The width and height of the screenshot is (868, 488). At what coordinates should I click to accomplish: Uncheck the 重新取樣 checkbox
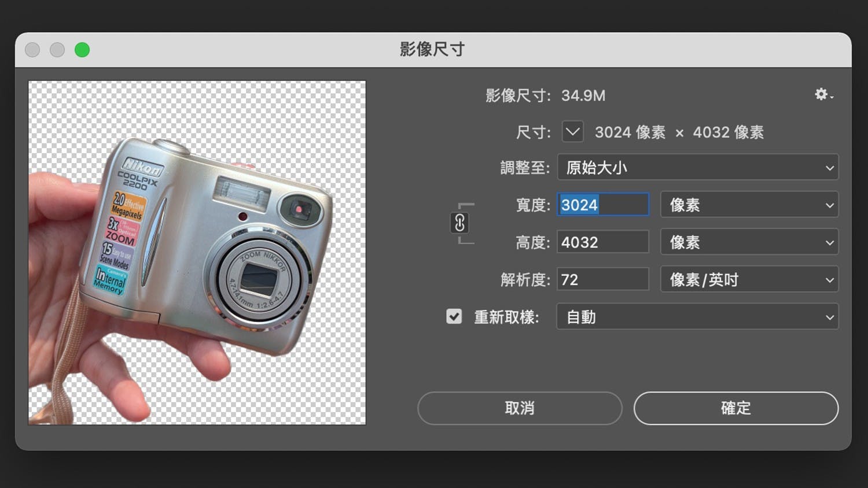pos(454,316)
